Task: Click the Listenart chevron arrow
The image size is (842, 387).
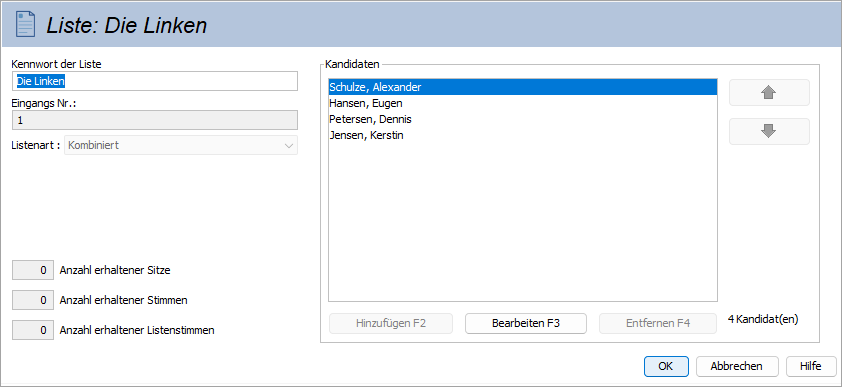Action: click(289, 145)
